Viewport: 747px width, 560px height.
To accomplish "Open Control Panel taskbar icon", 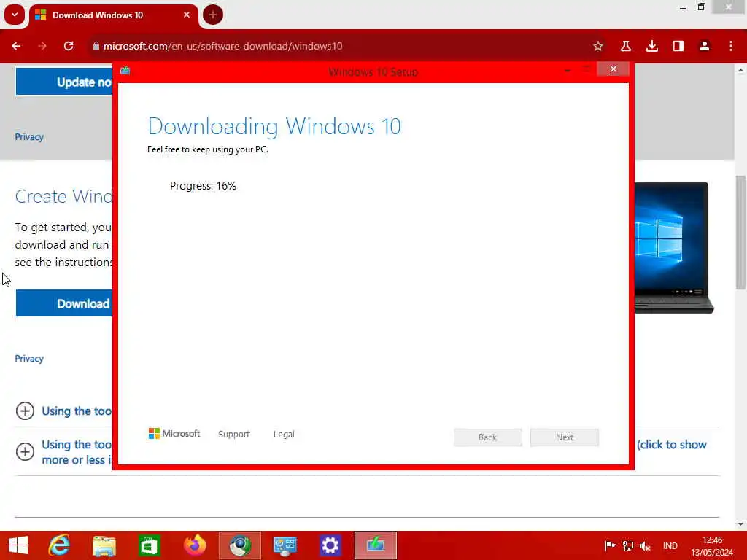I will point(285,545).
